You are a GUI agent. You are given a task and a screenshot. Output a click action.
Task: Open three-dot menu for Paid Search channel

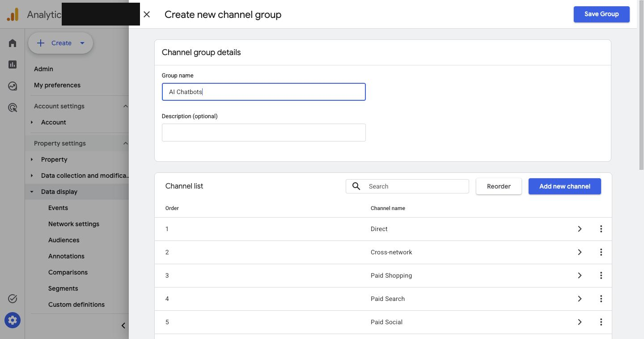[x=601, y=299]
